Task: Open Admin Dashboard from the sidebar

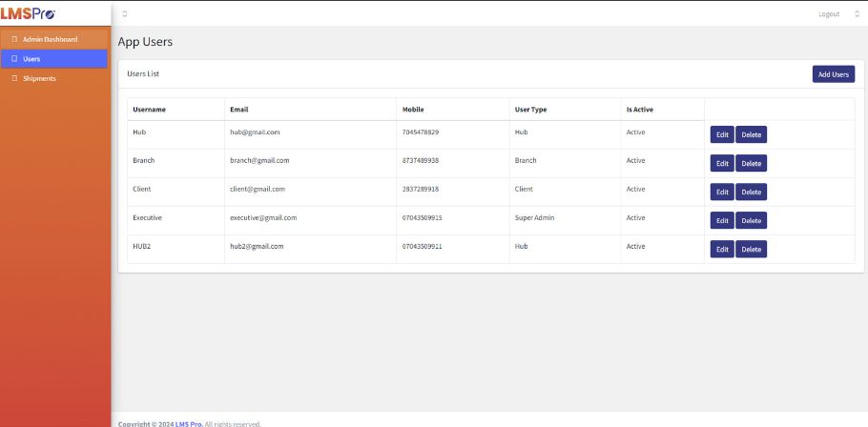Action: 50,39
